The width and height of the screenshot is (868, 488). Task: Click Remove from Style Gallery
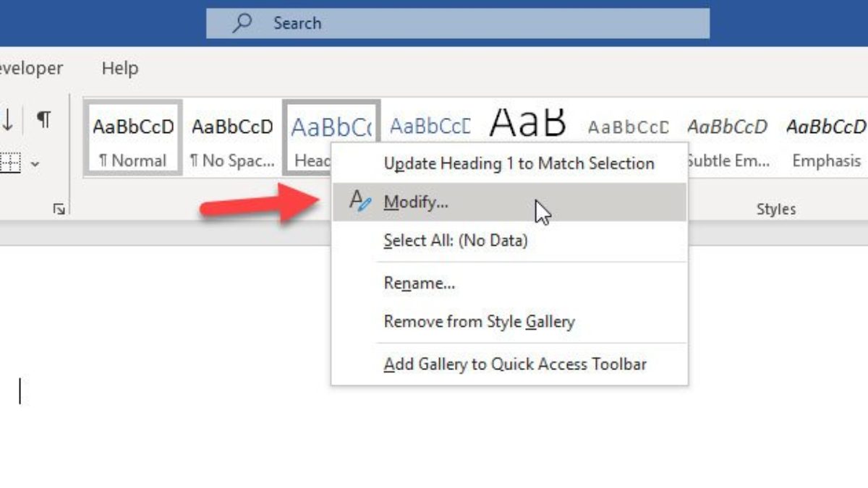pos(479,321)
